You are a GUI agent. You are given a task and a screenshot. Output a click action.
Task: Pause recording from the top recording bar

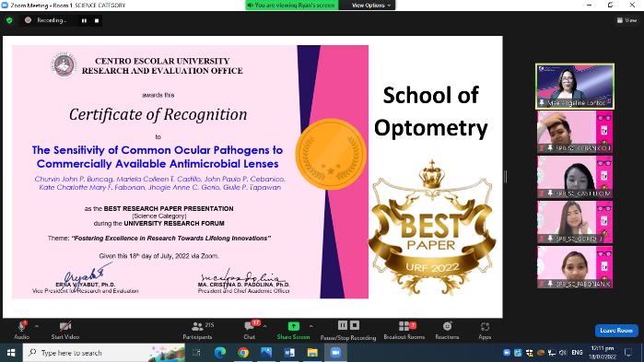click(x=84, y=20)
